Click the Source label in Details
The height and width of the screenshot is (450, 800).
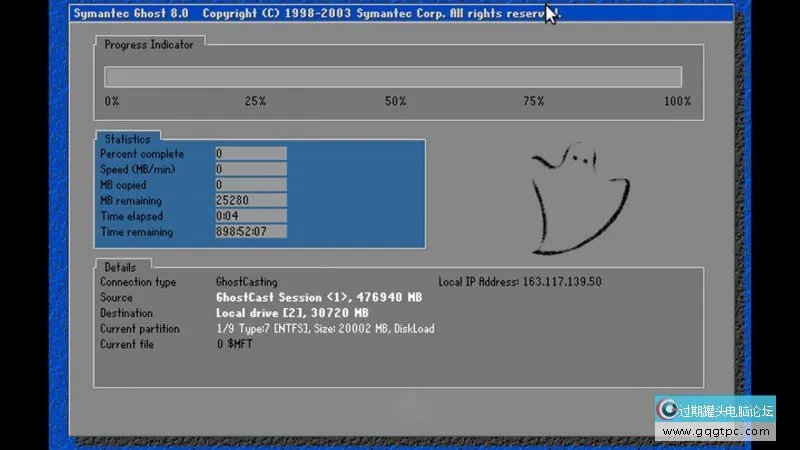pyautogui.click(x=116, y=297)
